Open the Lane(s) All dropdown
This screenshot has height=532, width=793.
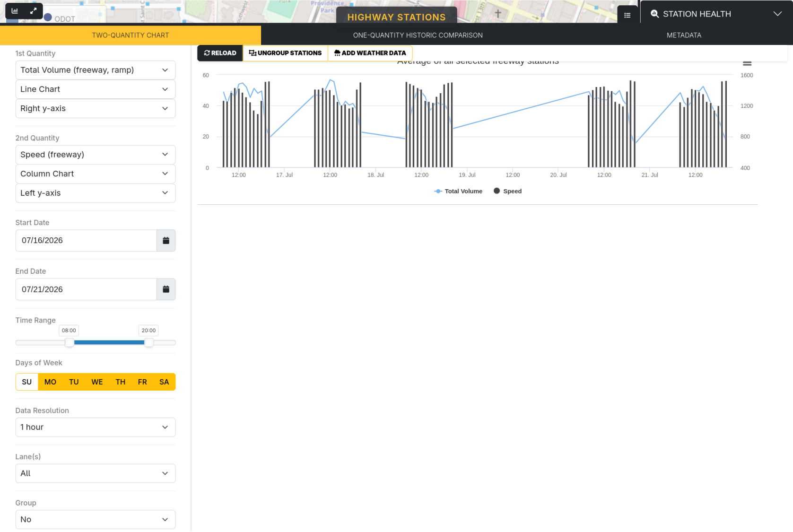point(96,473)
